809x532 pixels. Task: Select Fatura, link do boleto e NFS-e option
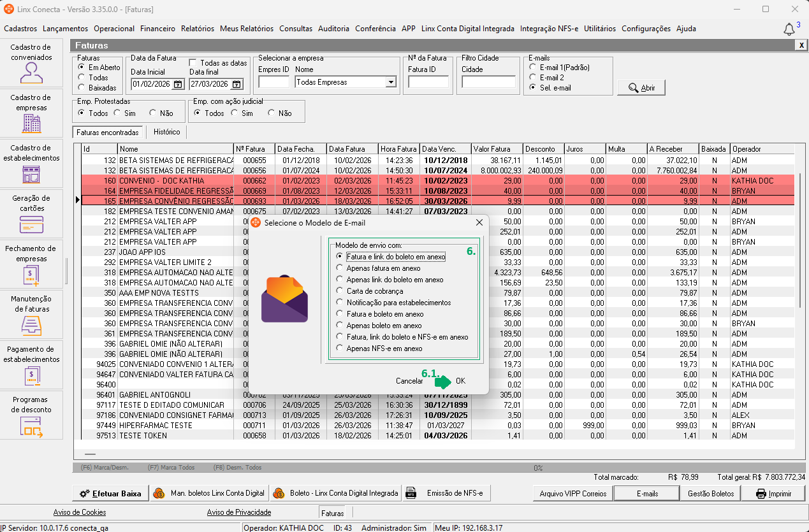(402, 337)
